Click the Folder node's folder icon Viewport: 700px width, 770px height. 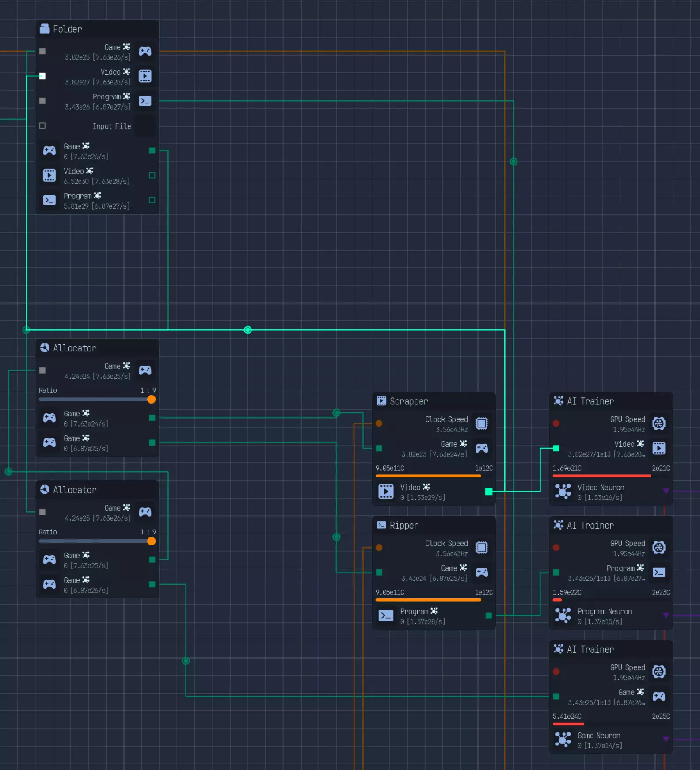pyautogui.click(x=45, y=29)
